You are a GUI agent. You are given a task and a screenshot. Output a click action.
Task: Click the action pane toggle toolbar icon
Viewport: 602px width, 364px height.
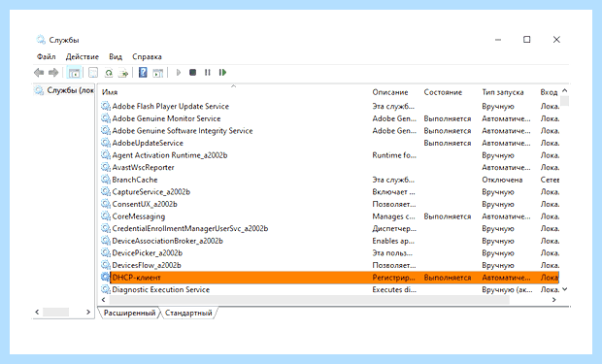coord(158,72)
